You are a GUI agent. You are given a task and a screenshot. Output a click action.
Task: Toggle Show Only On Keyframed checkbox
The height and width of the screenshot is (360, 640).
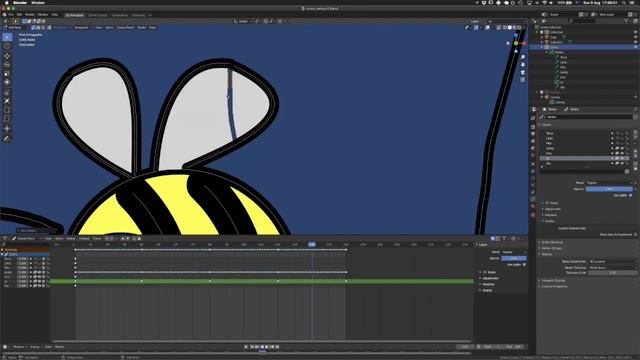pyautogui.click(x=635, y=235)
